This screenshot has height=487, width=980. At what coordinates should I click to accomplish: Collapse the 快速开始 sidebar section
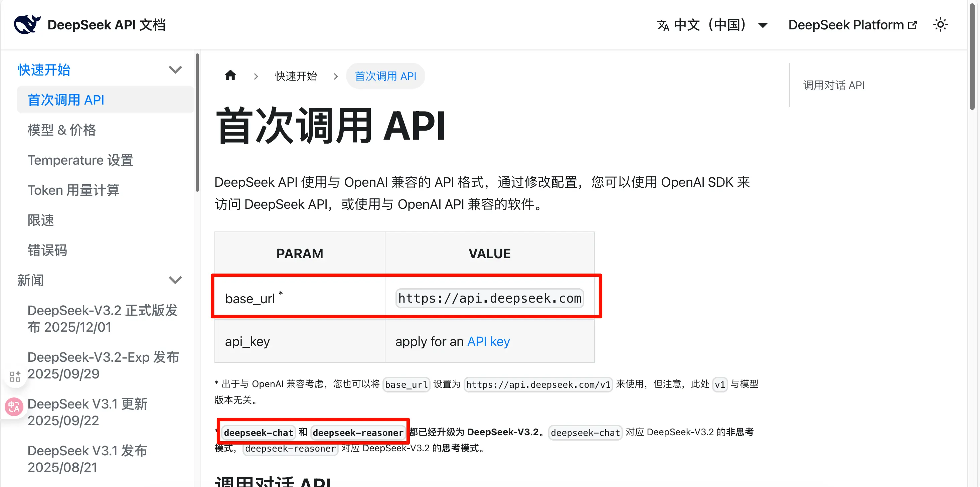175,69
